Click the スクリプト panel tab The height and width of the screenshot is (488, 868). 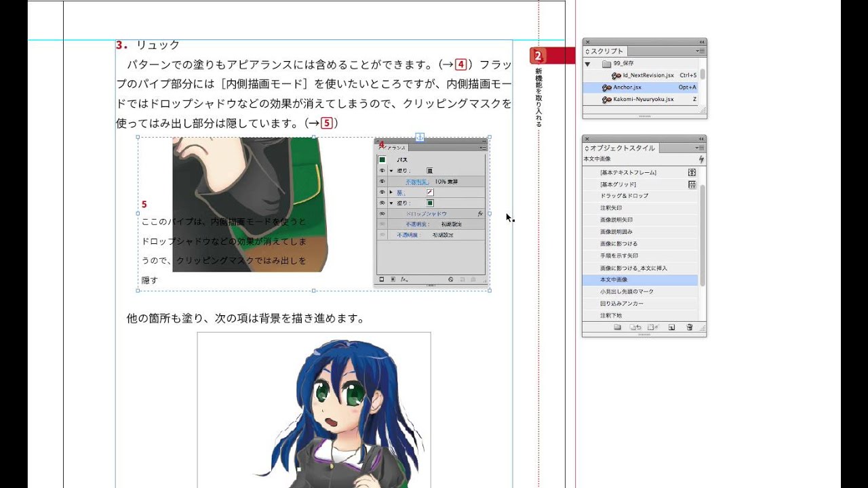pyautogui.click(x=605, y=51)
